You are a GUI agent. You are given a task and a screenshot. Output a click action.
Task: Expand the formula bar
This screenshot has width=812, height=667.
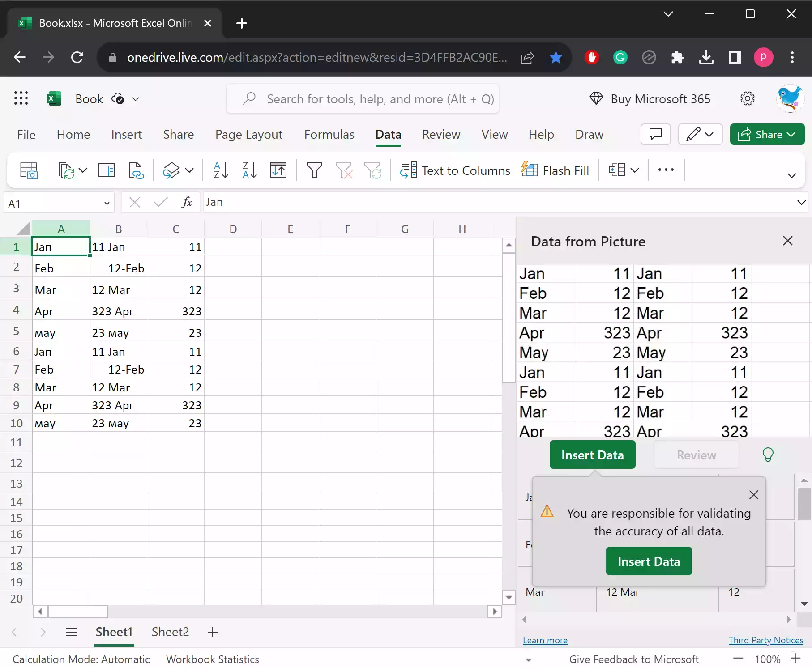pos(801,203)
